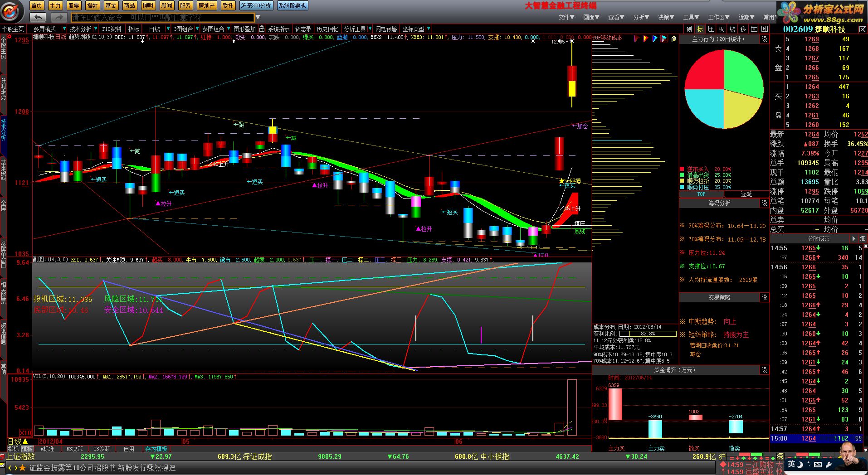This screenshot has width=868, height=475.
Task: Open the 文件 menu
Action: (566, 17)
